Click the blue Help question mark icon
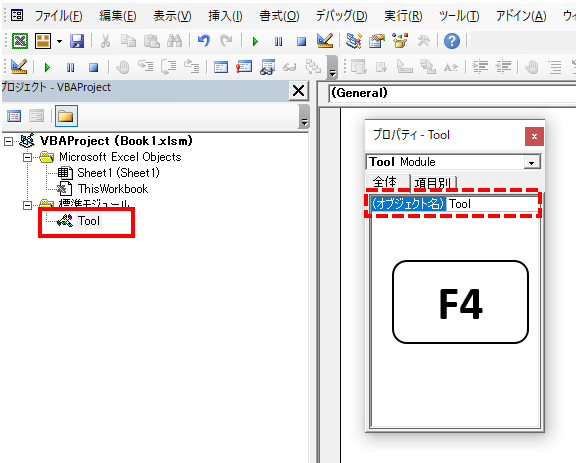The height and width of the screenshot is (463, 579). click(452, 41)
